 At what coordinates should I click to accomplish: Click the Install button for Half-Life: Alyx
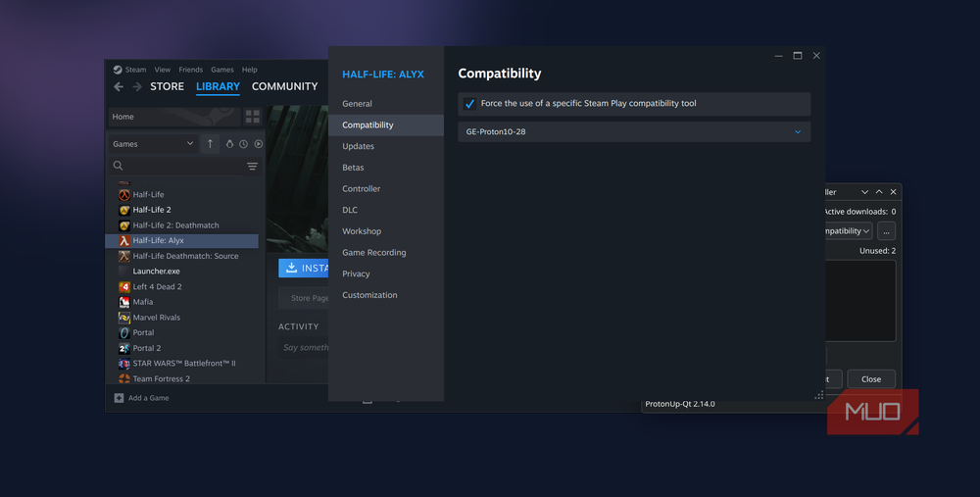(304, 269)
